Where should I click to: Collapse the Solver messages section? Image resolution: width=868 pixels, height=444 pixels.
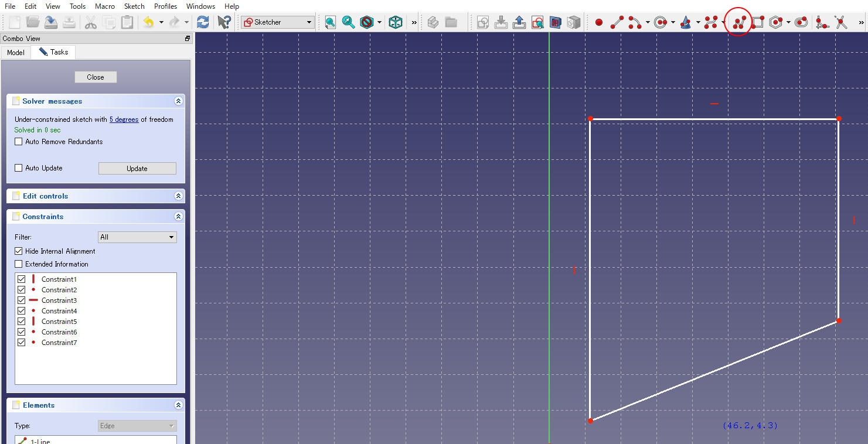tap(178, 101)
